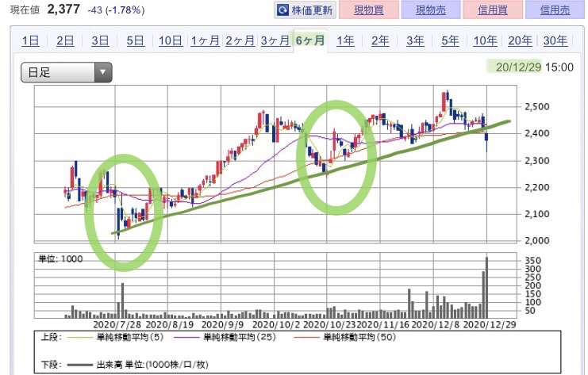Click the 2,300 price axis label
This screenshot has width=588, height=375.
pyautogui.click(x=536, y=161)
